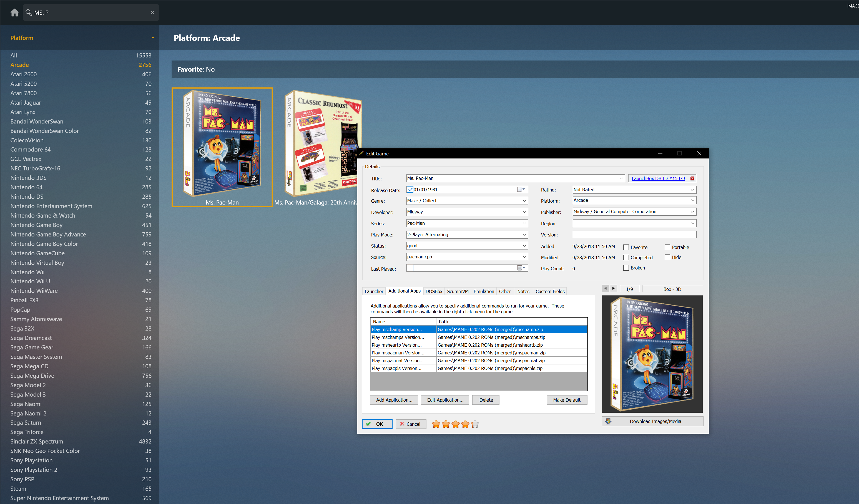Open the Developer dropdown

(x=524, y=212)
